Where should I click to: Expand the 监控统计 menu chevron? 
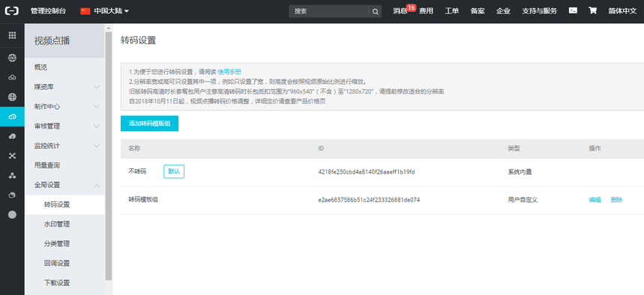coord(97,146)
